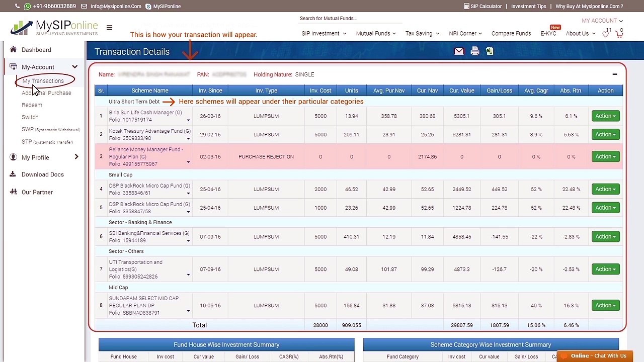Open Action dropdown for Reliance Money Manager row
The width and height of the screenshot is (644, 362).
click(605, 156)
